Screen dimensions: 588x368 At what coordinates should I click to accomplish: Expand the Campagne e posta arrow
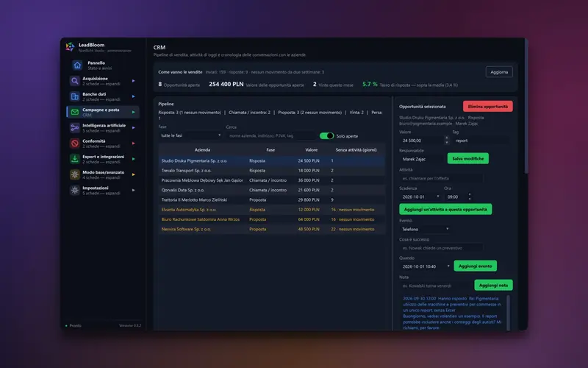(x=134, y=112)
